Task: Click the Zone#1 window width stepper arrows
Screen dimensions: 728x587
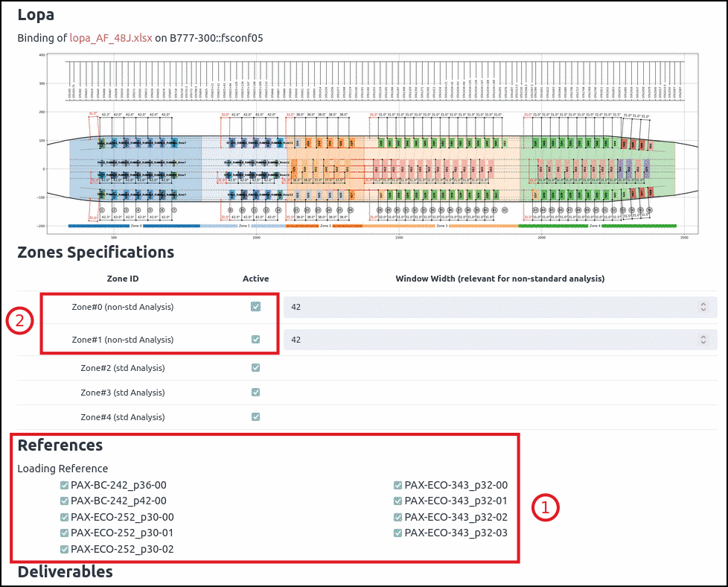Action: click(x=703, y=340)
